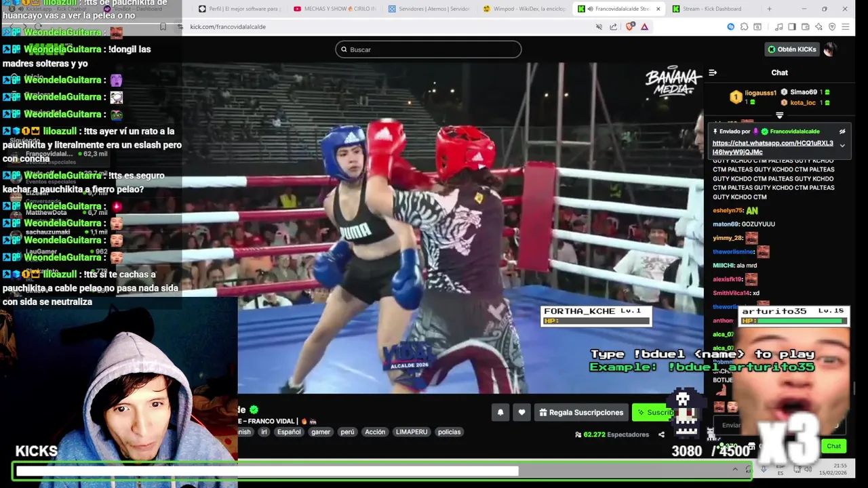This screenshot has width=868, height=488.
Task: Show hidden system tray icons chevron
Action: [x=735, y=469]
